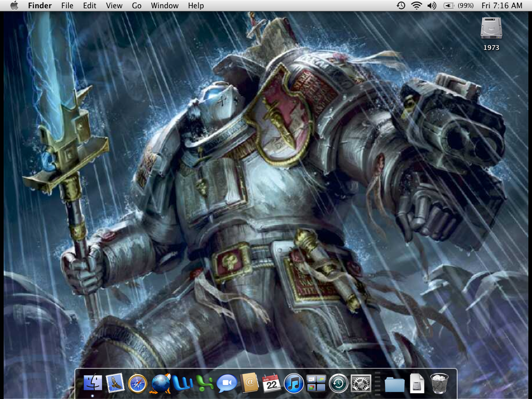Activate Spaces icon in the Dock
The image size is (532, 399).
(x=316, y=383)
